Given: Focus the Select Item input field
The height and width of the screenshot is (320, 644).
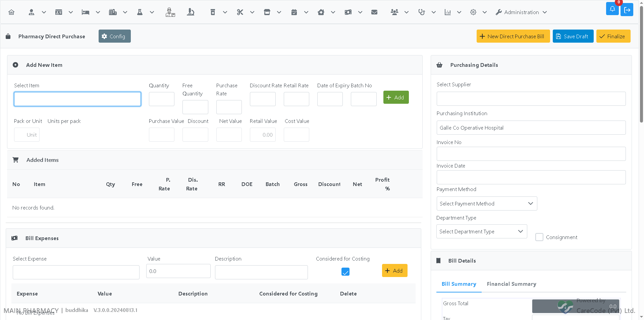Looking at the screenshot, I should click(x=77, y=99).
